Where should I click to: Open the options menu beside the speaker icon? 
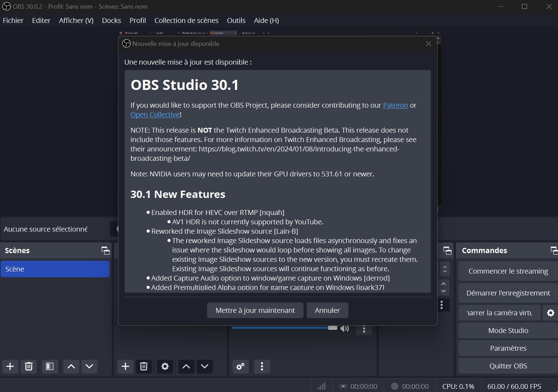pos(364,330)
